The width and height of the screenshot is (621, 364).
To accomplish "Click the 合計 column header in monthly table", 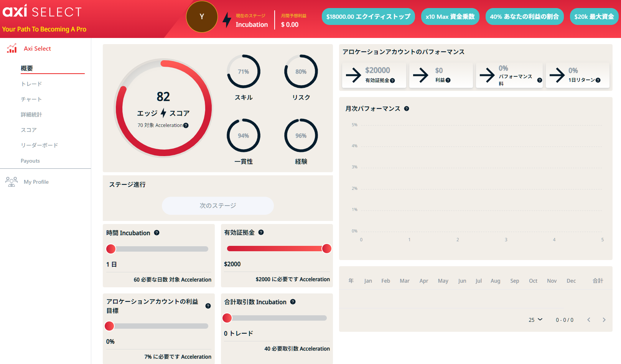I will point(598,281).
